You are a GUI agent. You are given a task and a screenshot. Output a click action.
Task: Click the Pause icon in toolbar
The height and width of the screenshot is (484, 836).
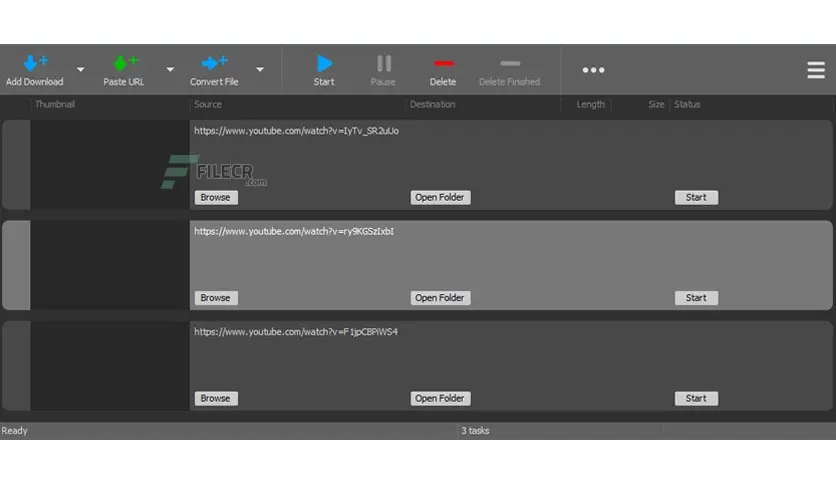point(383,64)
